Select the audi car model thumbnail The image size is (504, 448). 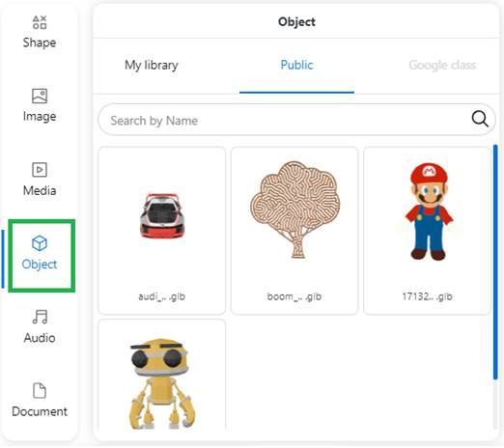(x=162, y=216)
